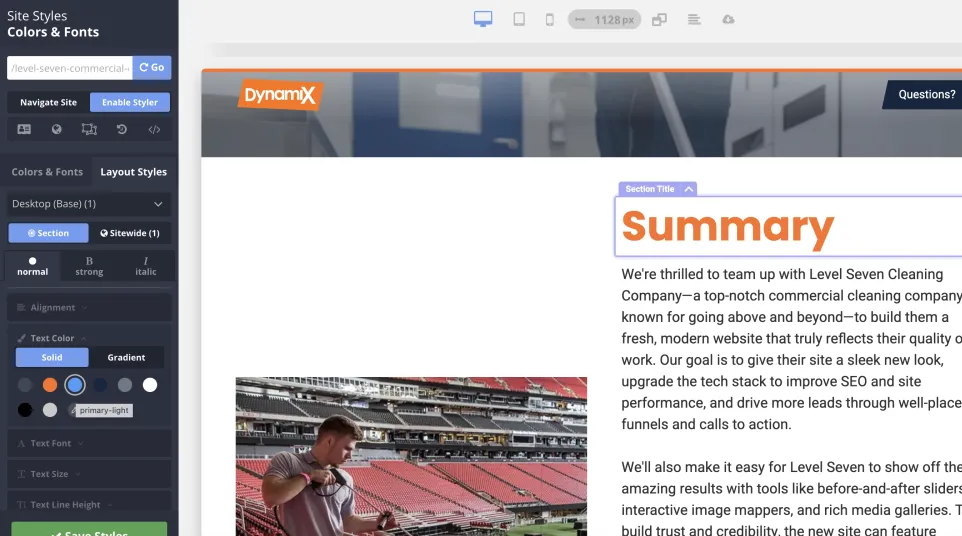Pick the light gray color swatch
The height and width of the screenshot is (536, 962).
(x=50, y=410)
